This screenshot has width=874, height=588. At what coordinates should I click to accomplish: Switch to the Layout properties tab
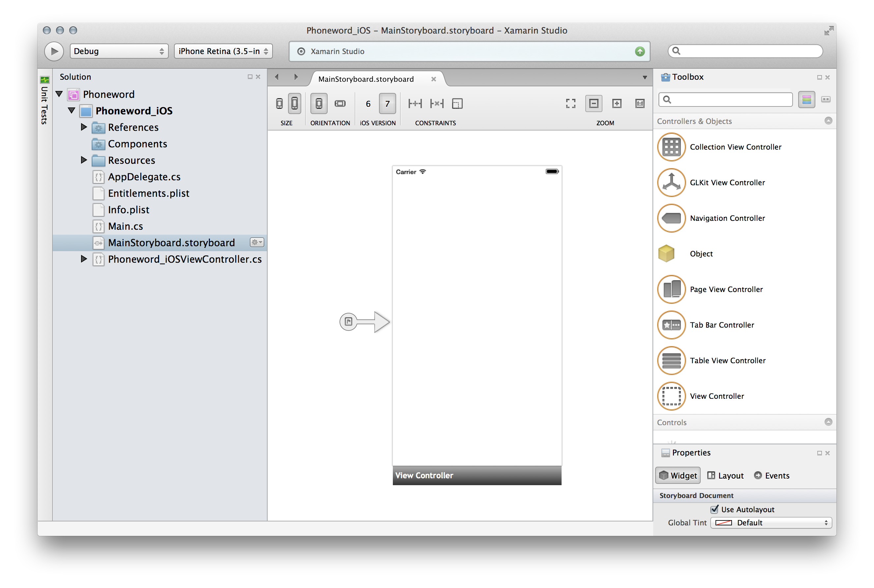[725, 476]
